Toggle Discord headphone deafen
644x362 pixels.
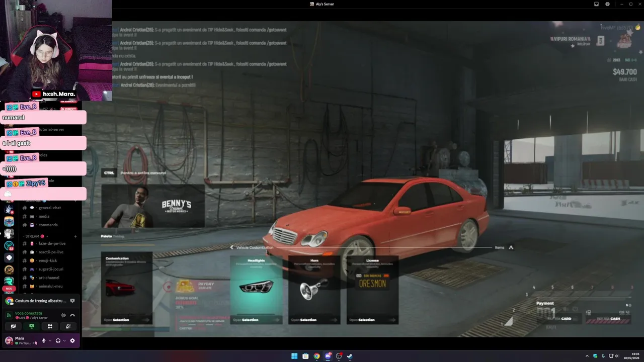pos(58,341)
